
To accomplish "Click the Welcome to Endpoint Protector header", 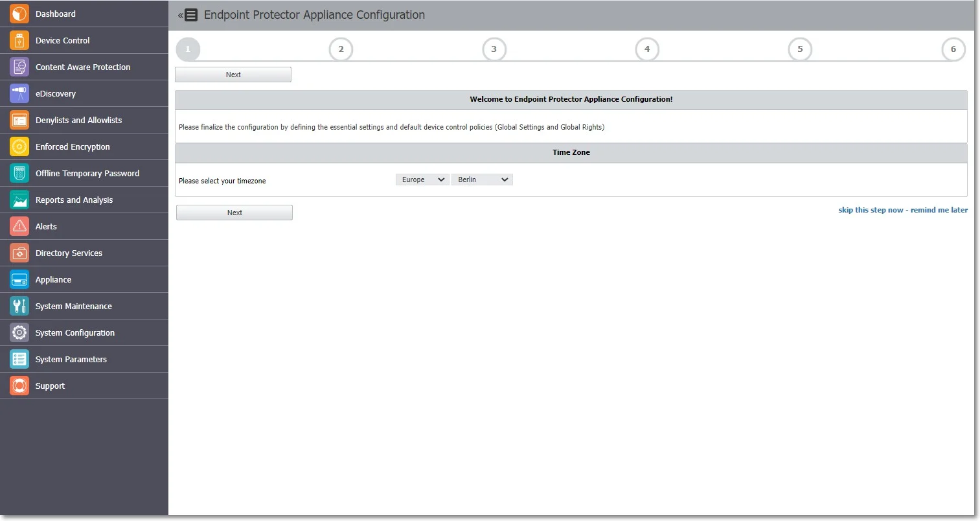I will pos(571,99).
